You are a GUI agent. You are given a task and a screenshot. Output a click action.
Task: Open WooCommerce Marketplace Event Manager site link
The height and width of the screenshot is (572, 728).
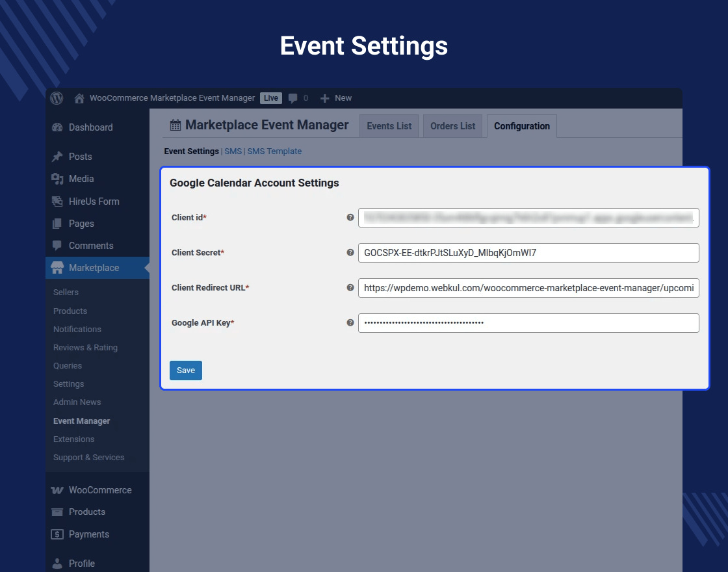click(172, 98)
